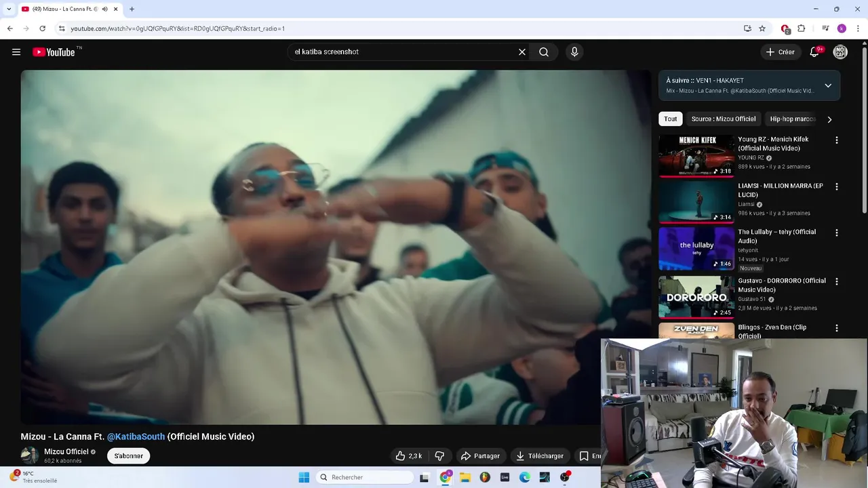Like the video with thumbs up
This screenshot has height=488, width=868.
409,456
